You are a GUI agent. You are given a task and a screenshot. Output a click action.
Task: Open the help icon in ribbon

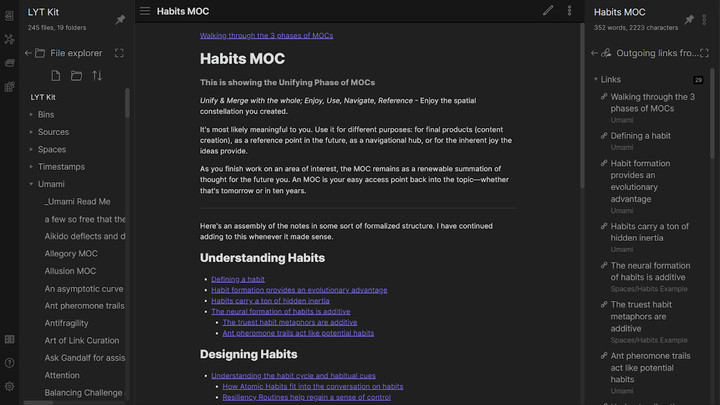9,363
